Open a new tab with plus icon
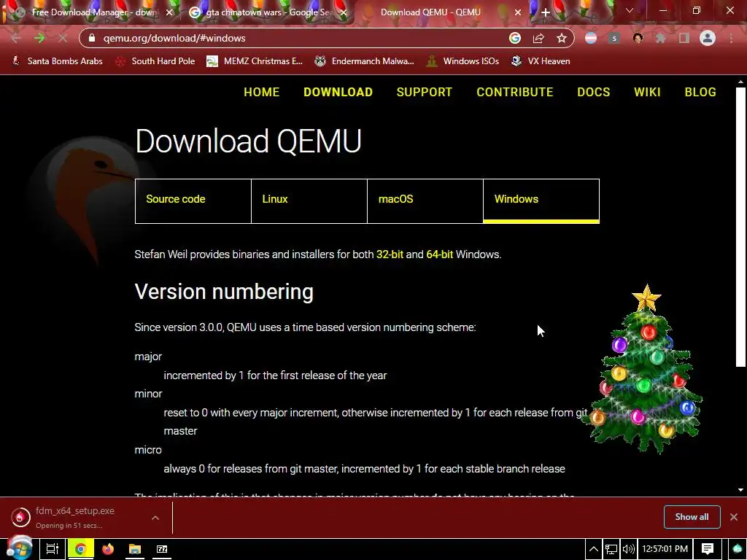Screen dimensions: 747x560 click(546, 12)
